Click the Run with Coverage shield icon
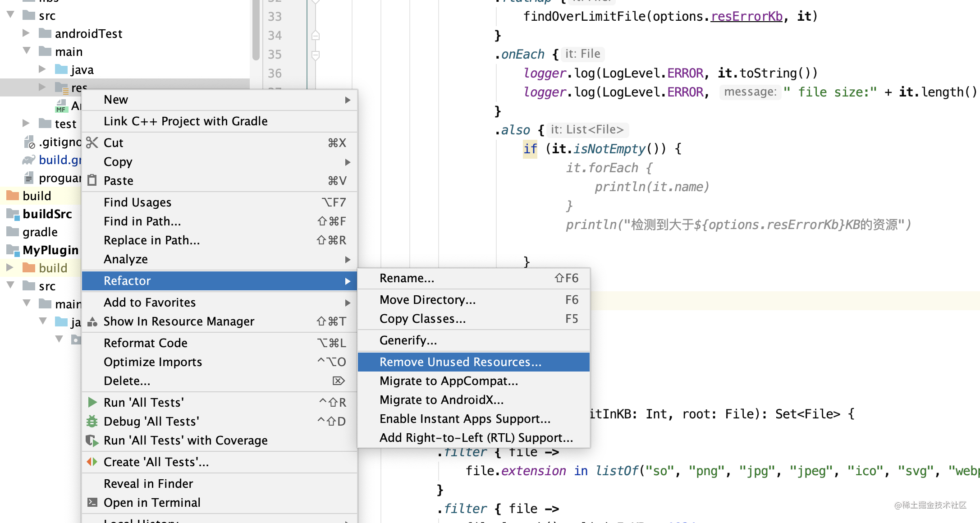 click(x=92, y=440)
